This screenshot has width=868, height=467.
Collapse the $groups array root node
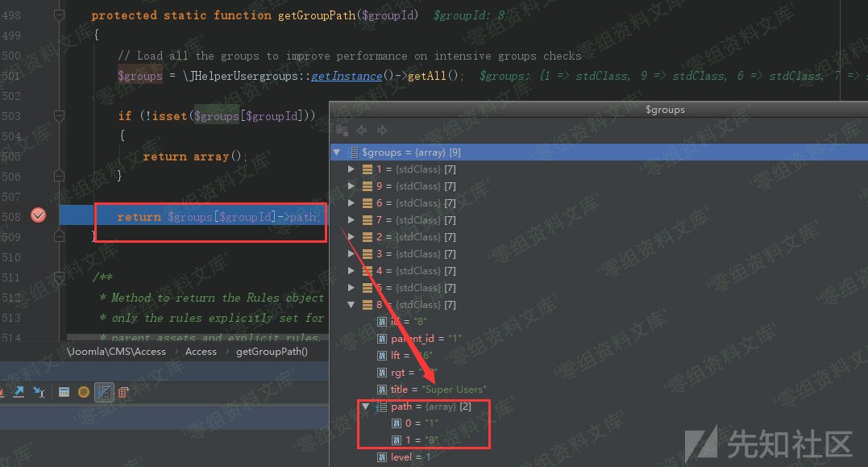[338, 152]
